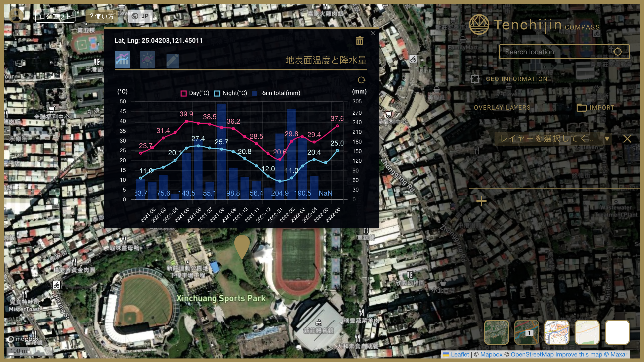
Task: Select the satellite basemap thumbnail
Action: coord(497,332)
